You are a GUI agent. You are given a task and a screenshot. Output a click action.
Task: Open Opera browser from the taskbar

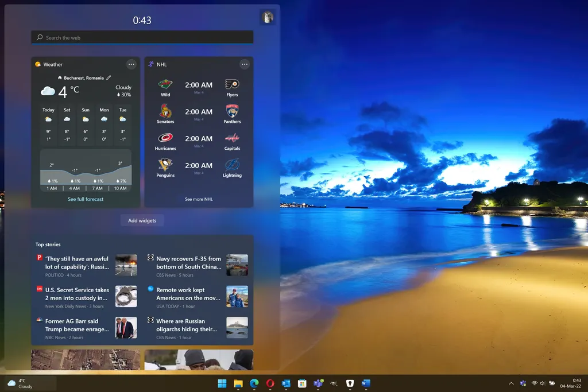point(270,383)
